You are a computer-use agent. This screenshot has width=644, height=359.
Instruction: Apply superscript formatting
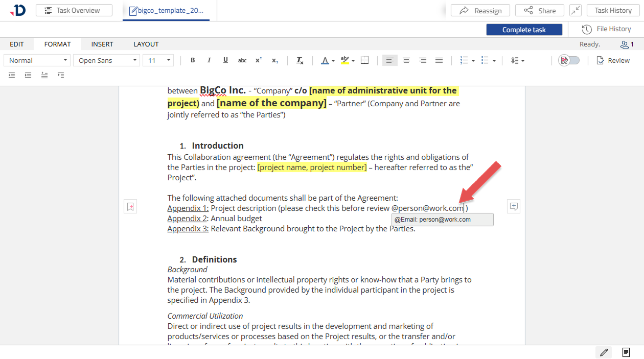tap(258, 60)
